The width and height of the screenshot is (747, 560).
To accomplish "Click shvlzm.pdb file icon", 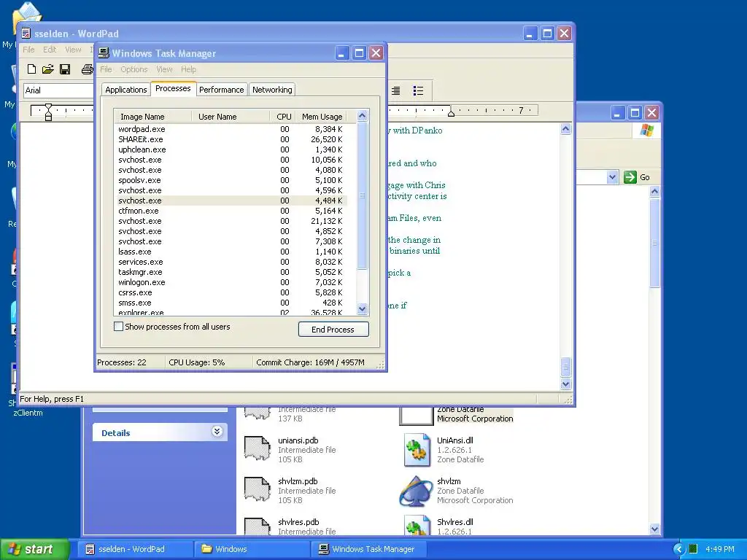I will click(258, 489).
